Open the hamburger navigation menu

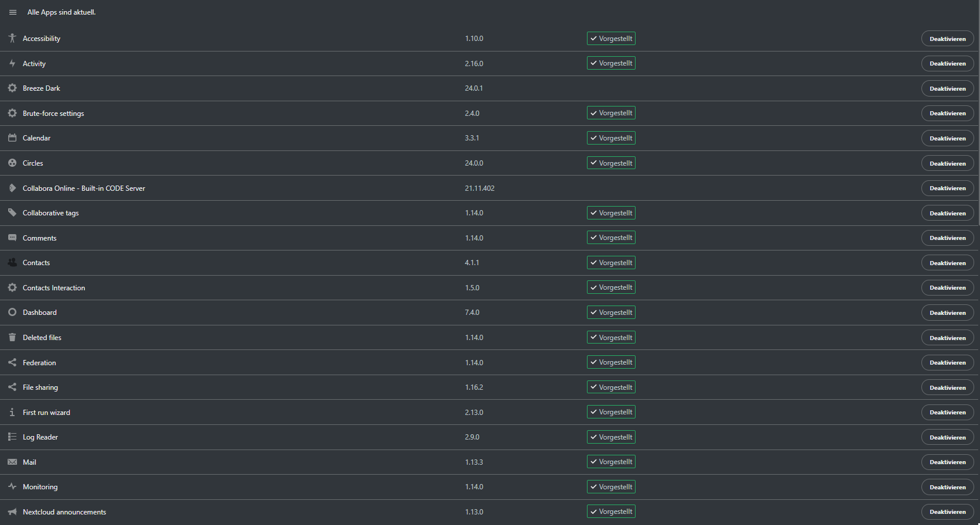pyautogui.click(x=13, y=12)
